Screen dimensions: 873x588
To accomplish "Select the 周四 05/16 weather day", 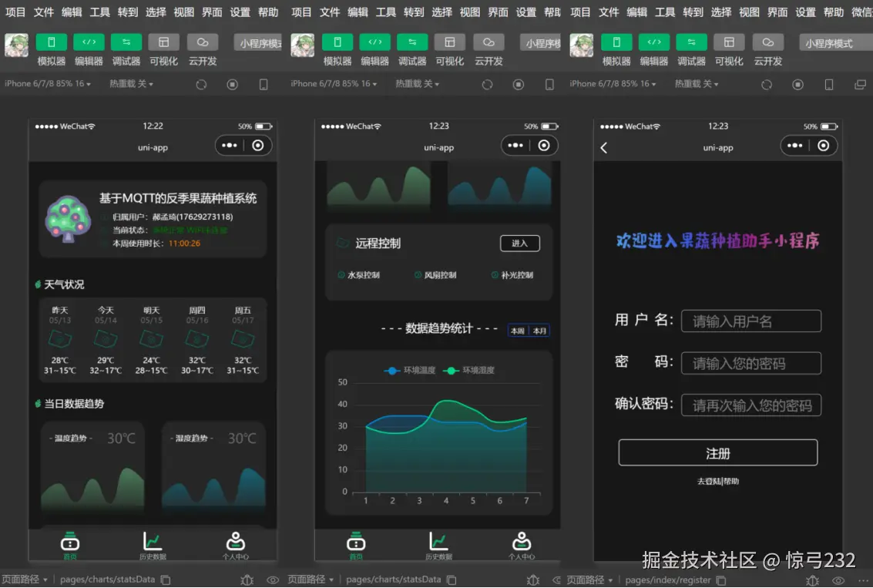I will click(x=197, y=340).
